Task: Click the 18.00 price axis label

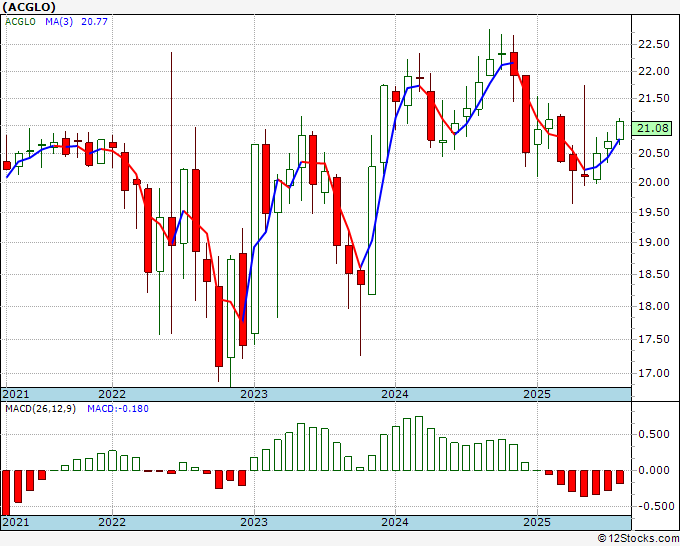Action: pos(654,306)
